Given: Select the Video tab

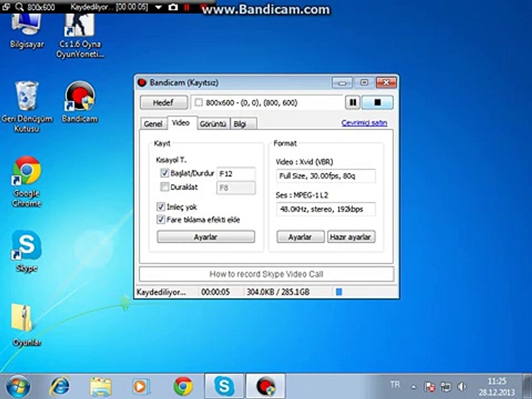Looking at the screenshot, I should pyautogui.click(x=181, y=123).
